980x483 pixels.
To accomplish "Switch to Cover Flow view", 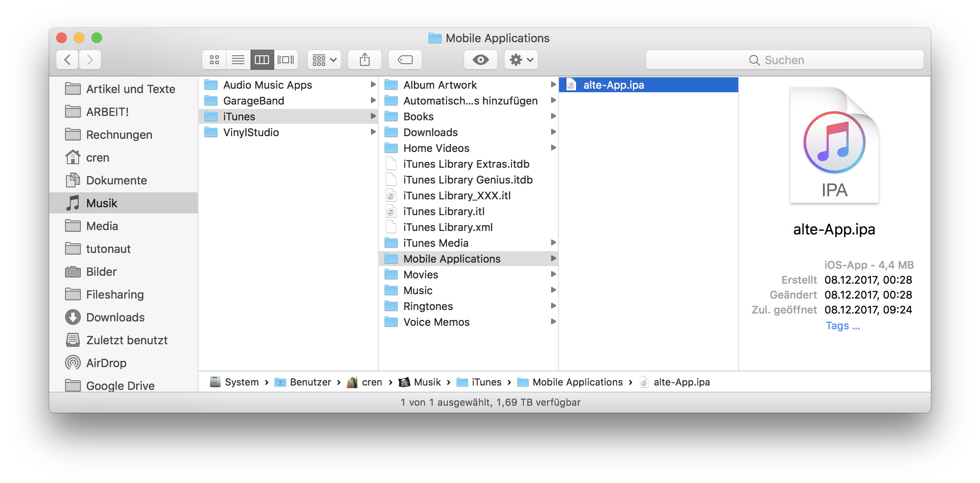I will click(x=286, y=60).
